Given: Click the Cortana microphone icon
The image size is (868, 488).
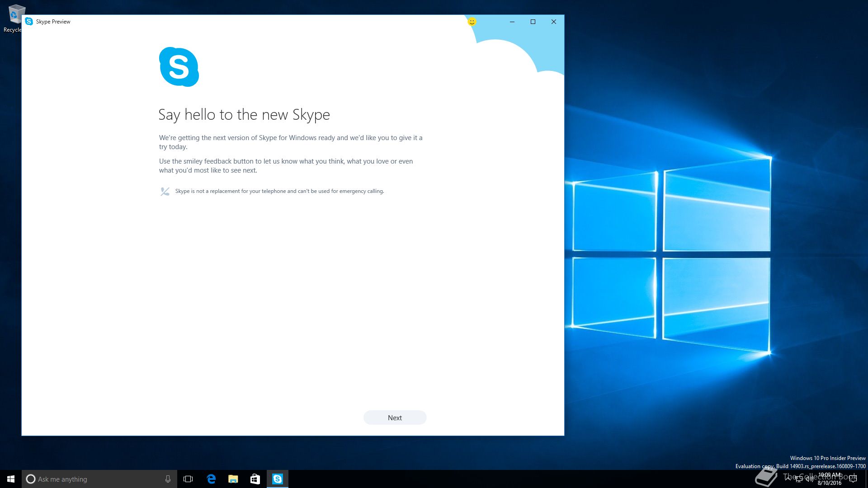Looking at the screenshot, I should pos(168,479).
